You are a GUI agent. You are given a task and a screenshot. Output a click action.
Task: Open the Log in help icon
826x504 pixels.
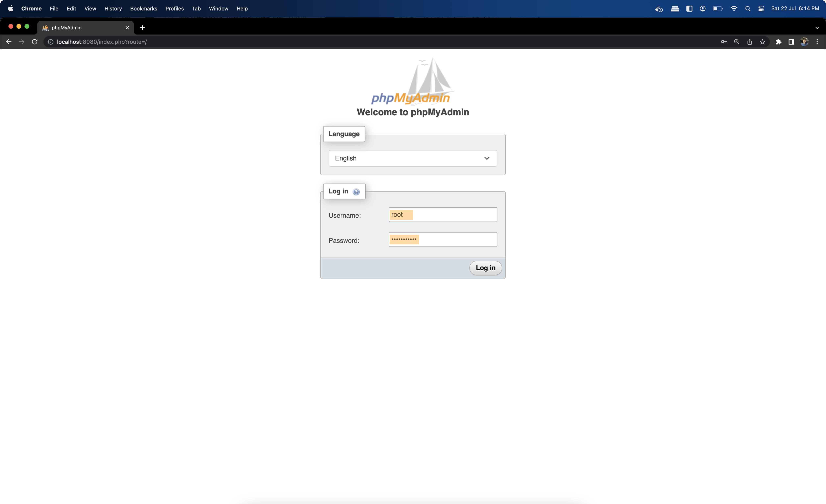pyautogui.click(x=356, y=192)
